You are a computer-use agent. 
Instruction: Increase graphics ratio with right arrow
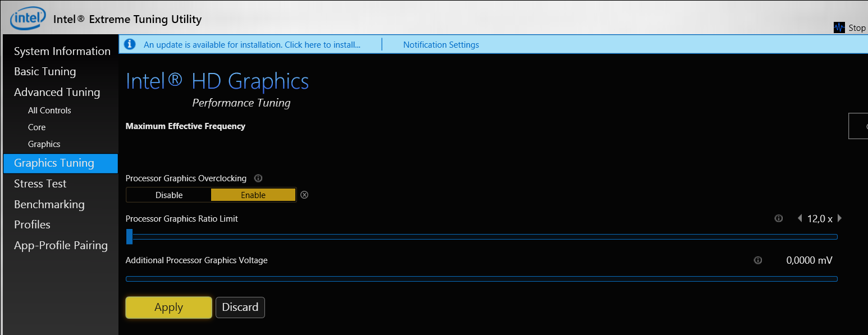point(839,219)
